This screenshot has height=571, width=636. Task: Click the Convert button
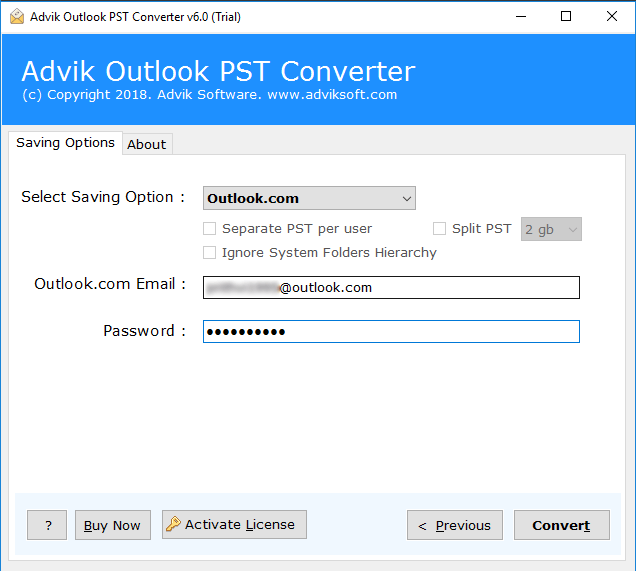(x=561, y=525)
